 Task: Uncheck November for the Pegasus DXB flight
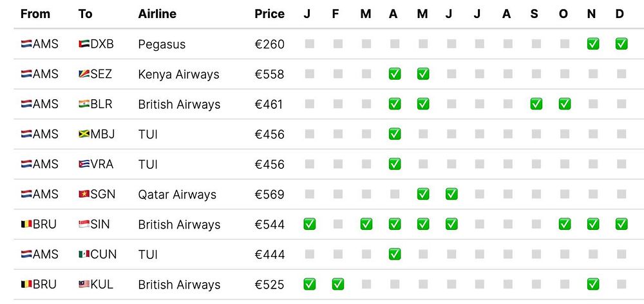tap(592, 44)
